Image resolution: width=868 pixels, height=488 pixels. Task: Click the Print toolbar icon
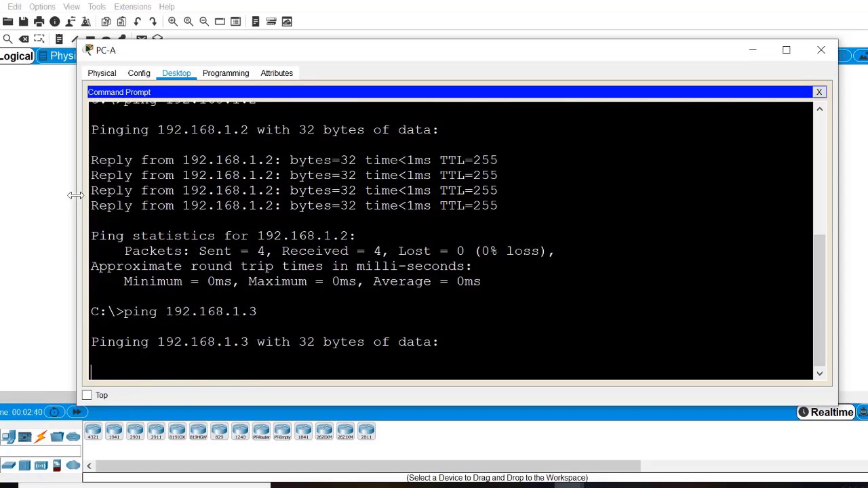39,22
